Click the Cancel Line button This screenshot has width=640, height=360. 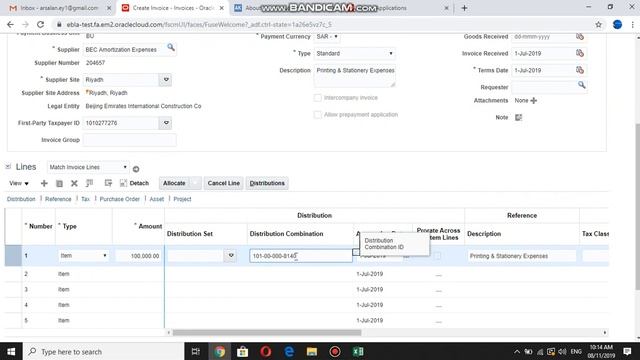pyautogui.click(x=223, y=183)
